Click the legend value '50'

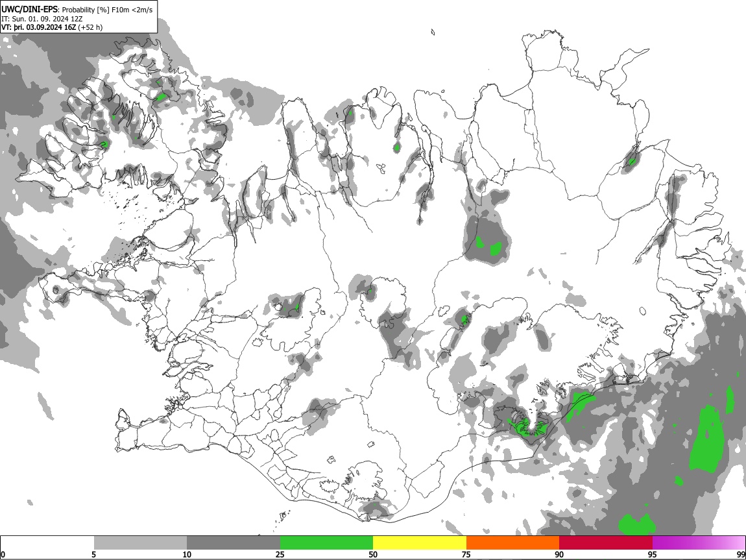tap(373, 554)
